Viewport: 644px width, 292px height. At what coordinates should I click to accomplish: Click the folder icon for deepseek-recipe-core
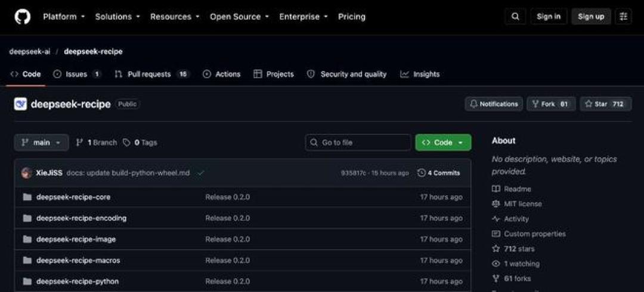pos(27,197)
